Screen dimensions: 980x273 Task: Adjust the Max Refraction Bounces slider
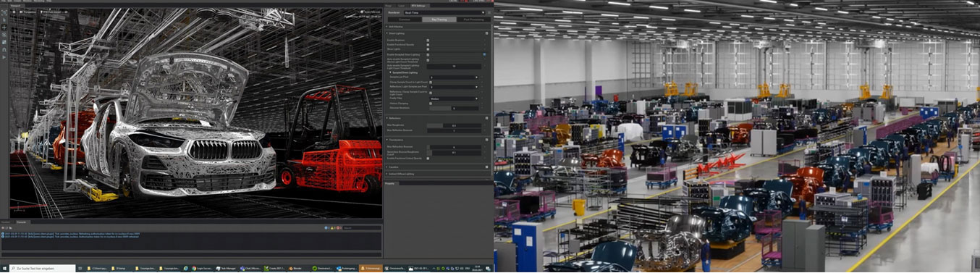coord(454,147)
